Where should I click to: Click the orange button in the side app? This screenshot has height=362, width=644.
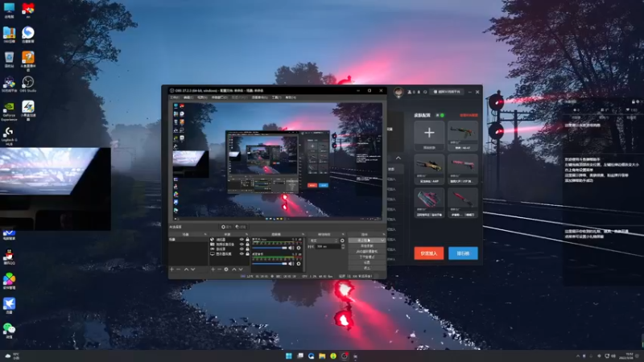[x=428, y=253]
